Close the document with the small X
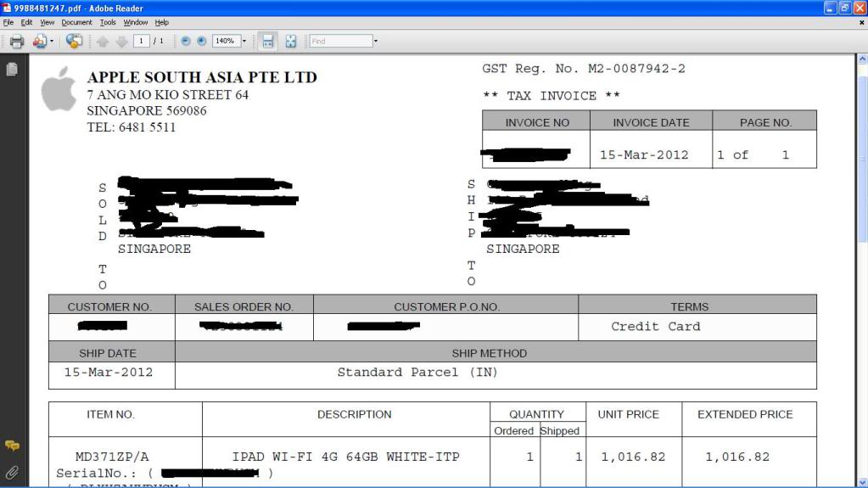This screenshot has width=868, height=488. click(x=861, y=23)
